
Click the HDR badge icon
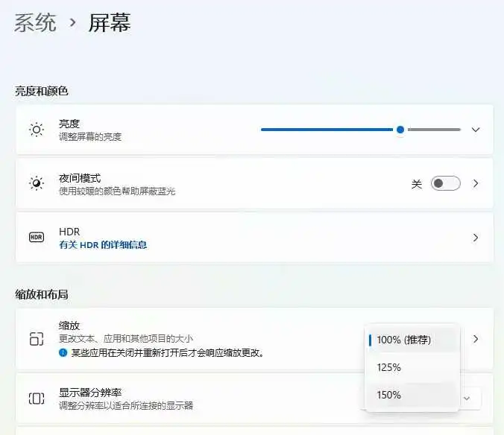click(x=37, y=238)
